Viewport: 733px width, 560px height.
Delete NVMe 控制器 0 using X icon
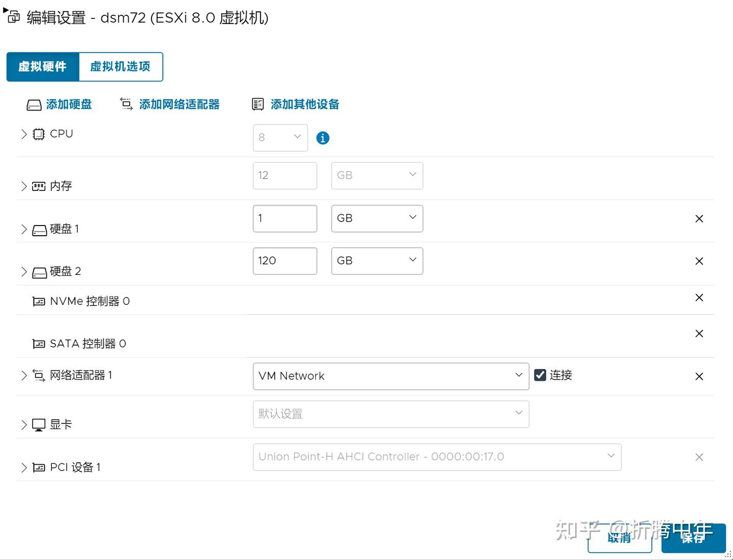(699, 298)
